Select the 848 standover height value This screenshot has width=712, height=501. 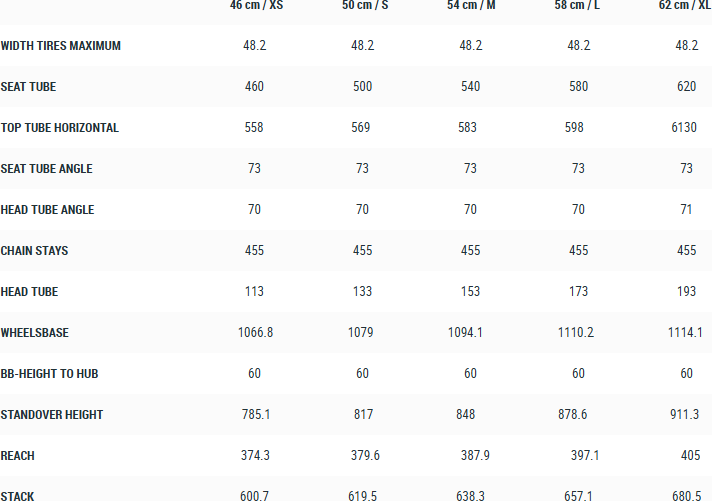point(471,415)
